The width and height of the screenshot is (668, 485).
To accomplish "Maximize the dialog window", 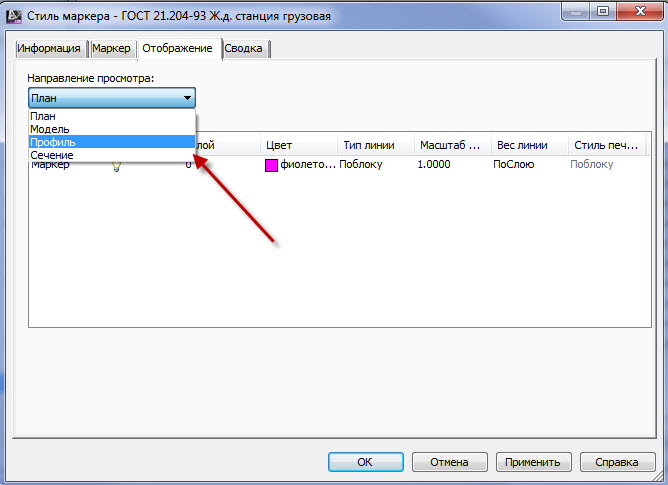I will [x=603, y=11].
